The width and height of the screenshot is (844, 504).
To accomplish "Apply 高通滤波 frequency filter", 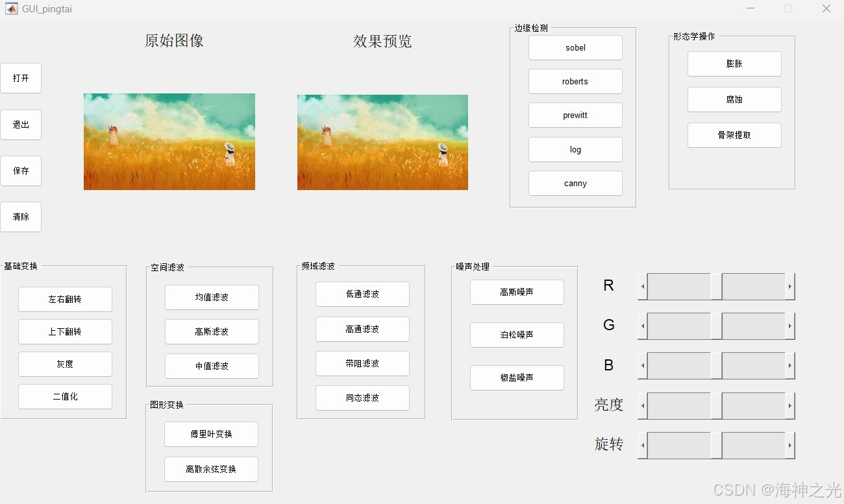I will [362, 329].
